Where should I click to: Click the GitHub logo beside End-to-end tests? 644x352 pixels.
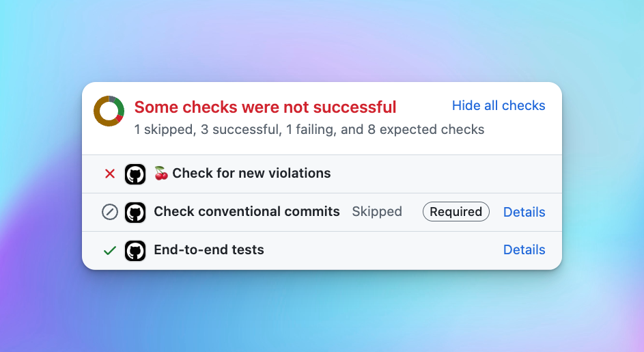[135, 250]
